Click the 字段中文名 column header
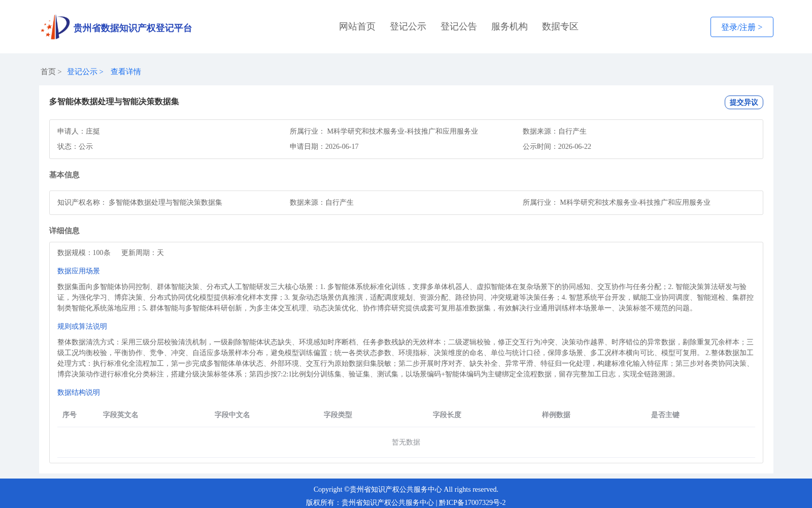812x508 pixels. point(232,415)
